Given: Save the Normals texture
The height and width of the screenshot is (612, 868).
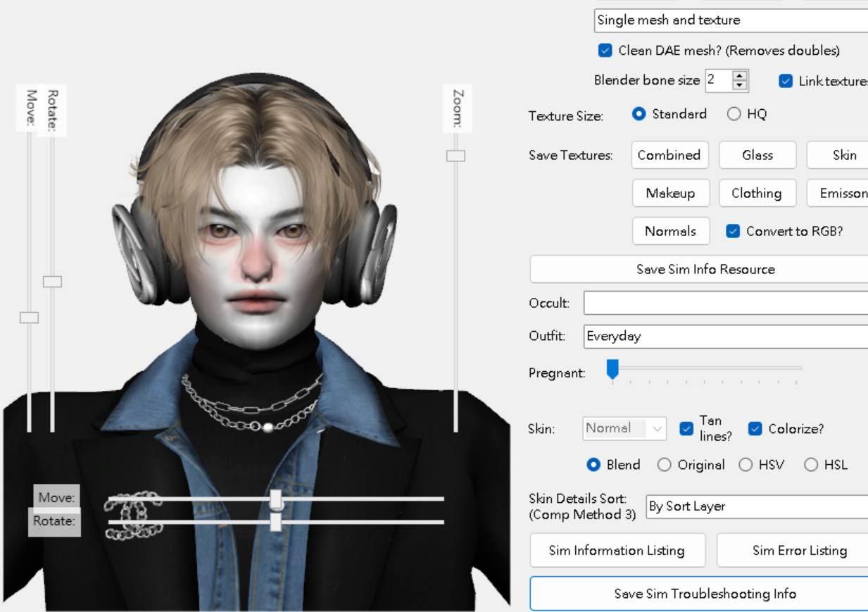Looking at the screenshot, I should 671,231.
